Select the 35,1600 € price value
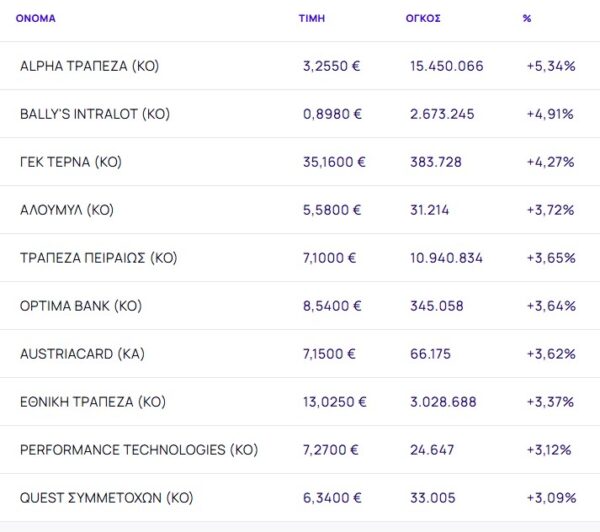Image resolution: width=600 pixels, height=532 pixels. pyautogui.click(x=334, y=162)
